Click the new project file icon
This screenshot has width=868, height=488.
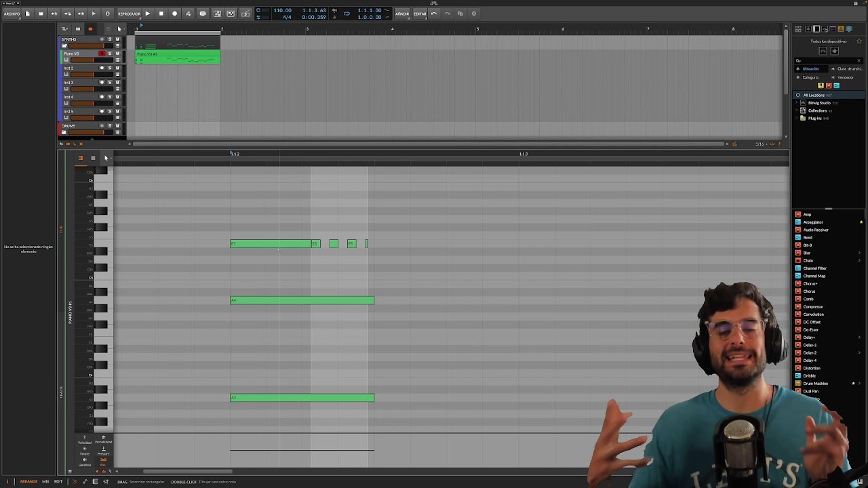27,14
